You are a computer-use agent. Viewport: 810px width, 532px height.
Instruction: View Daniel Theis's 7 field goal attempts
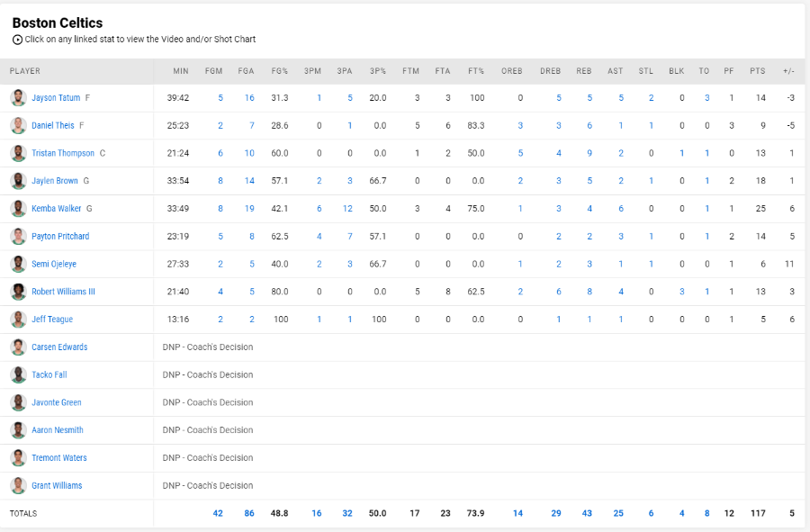pos(252,125)
